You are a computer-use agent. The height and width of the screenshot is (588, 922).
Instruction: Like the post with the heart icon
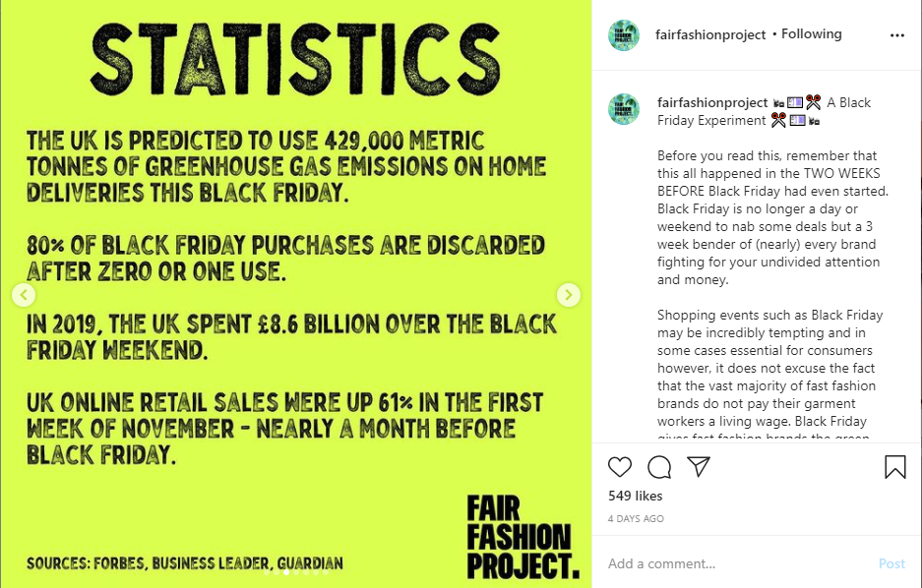[620, 467]
